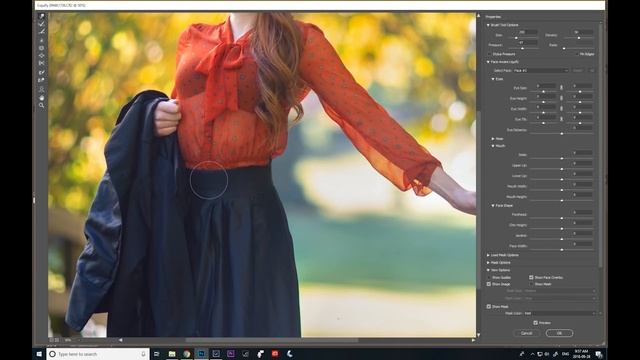Expand the Load Mesh Options section
The image size is (640, 360).
coord(488,255)
